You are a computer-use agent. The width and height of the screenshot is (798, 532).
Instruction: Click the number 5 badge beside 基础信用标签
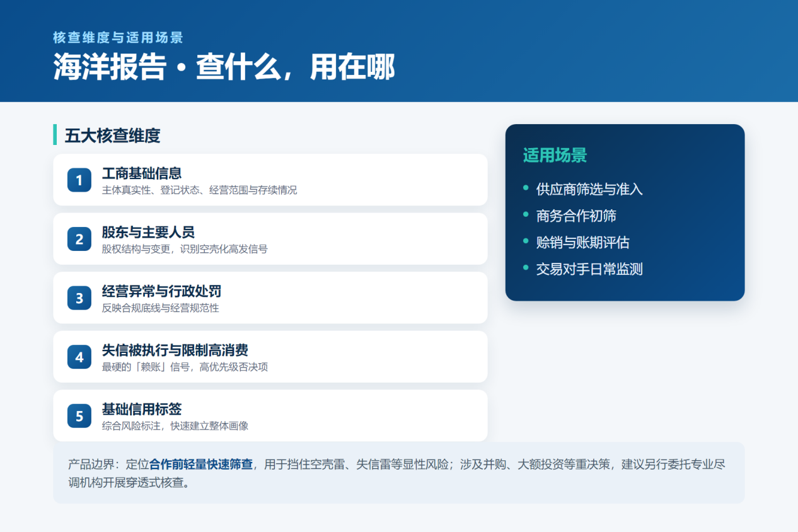(x=79, y=415)
